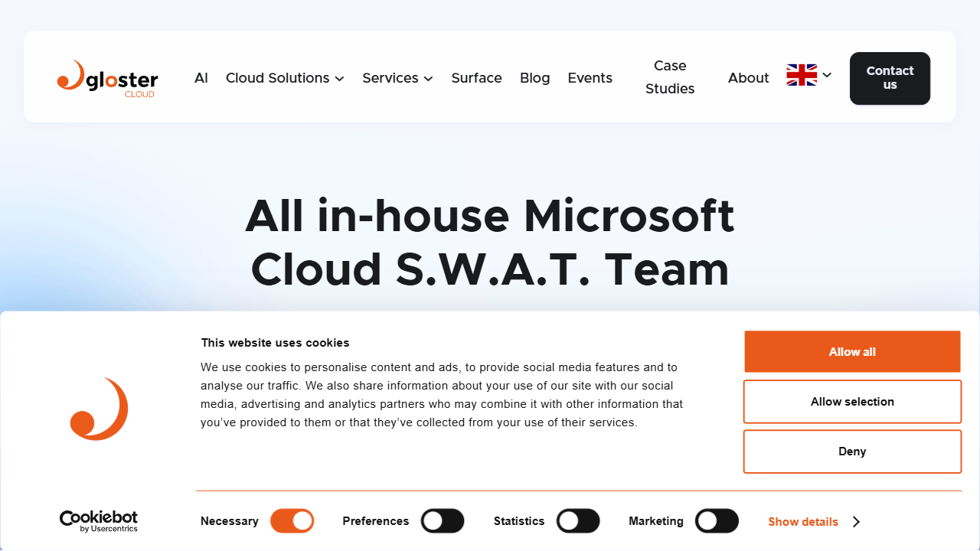Viewport: 980px width, 551px height.
Task: Enable the Preferences cookies switch
Action: [443, 521]
